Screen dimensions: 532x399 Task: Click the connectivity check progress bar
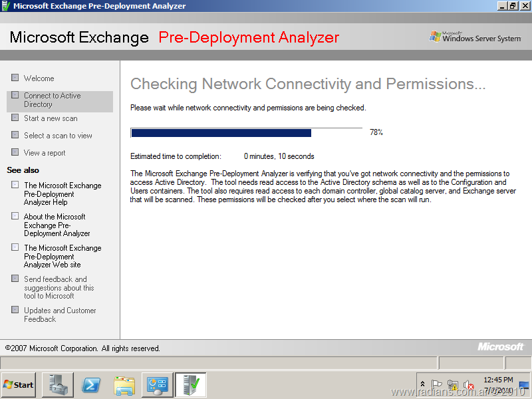246,133
